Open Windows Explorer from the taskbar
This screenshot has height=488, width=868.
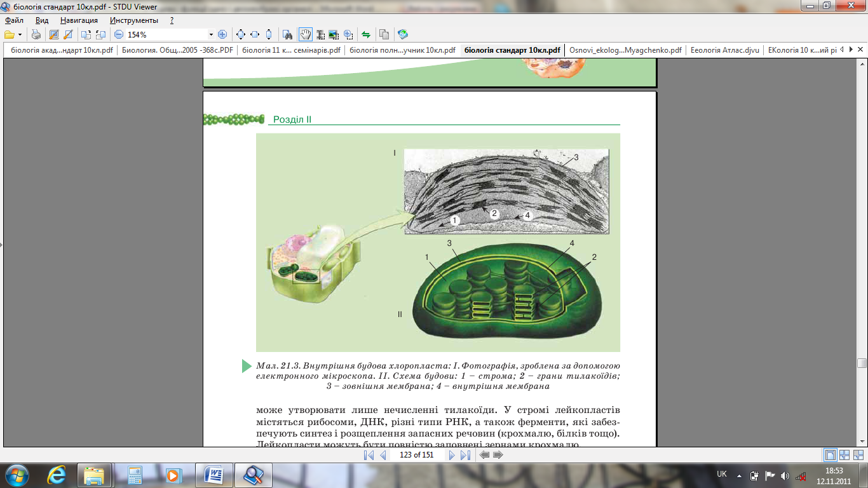tap(95, 475)
